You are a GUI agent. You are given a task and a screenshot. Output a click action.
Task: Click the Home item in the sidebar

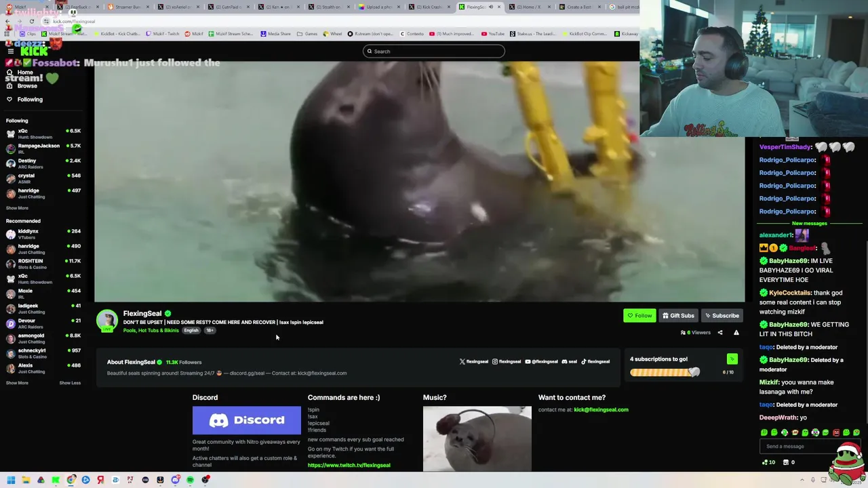(20, 73)
